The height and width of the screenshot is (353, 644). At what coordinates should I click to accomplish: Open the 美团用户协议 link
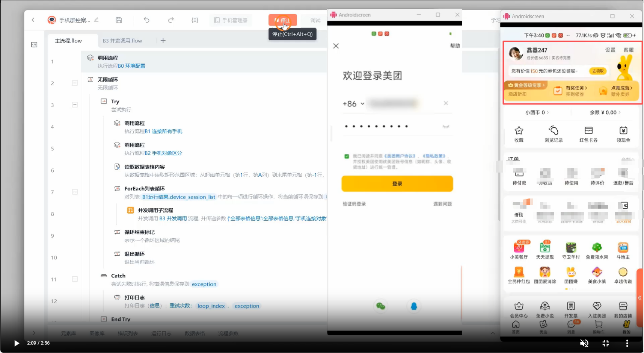[400, 156]
